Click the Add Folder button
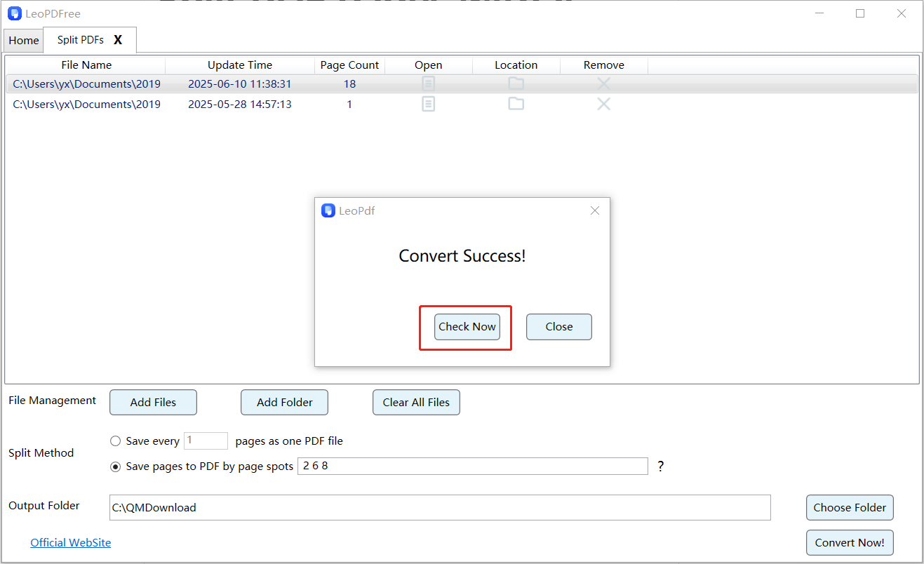 (x=284, y=403)
